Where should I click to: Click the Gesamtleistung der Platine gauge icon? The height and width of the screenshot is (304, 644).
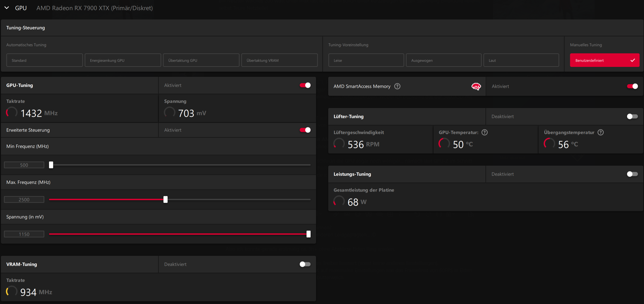pos(339,201)
